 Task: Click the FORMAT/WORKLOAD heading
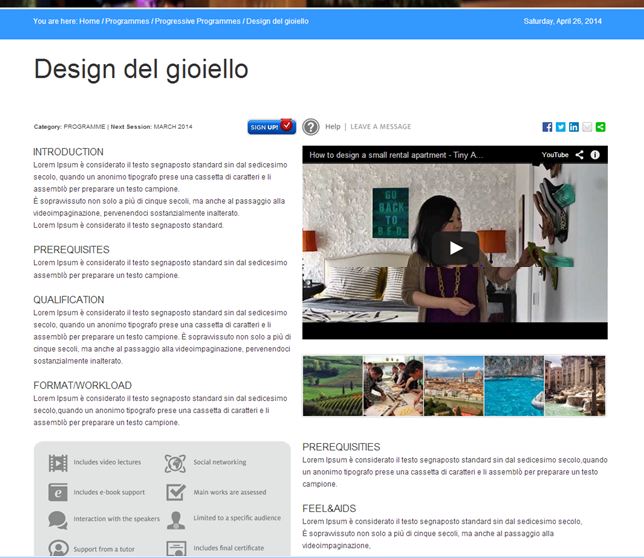pos(83,386)
